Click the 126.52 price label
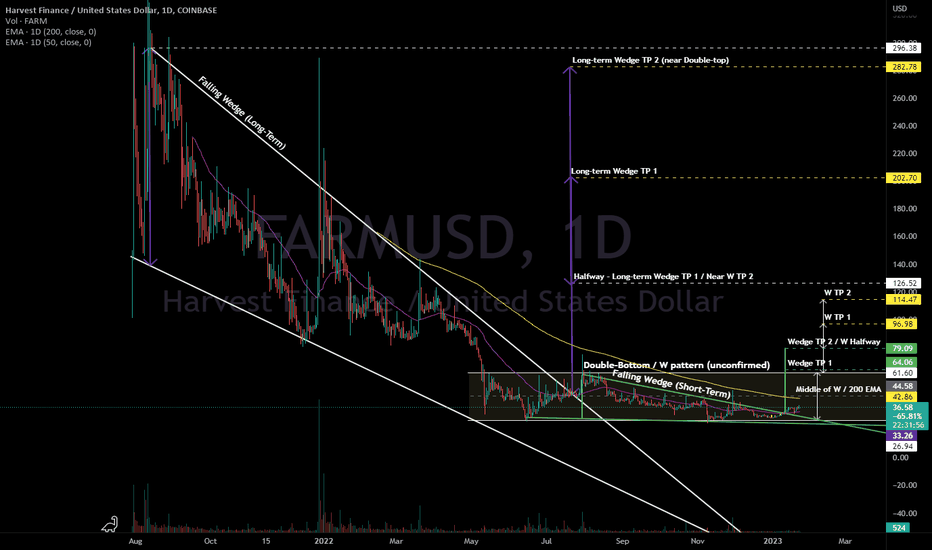 click(903, 284)
